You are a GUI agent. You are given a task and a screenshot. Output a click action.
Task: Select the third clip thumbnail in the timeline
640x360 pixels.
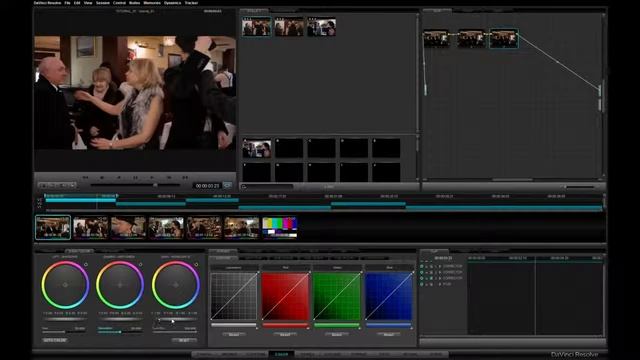[128, 227]
